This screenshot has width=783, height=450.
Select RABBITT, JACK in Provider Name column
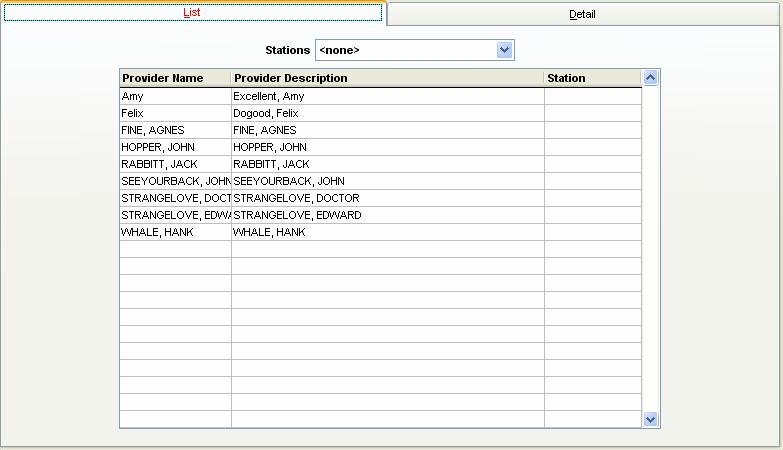175,164
